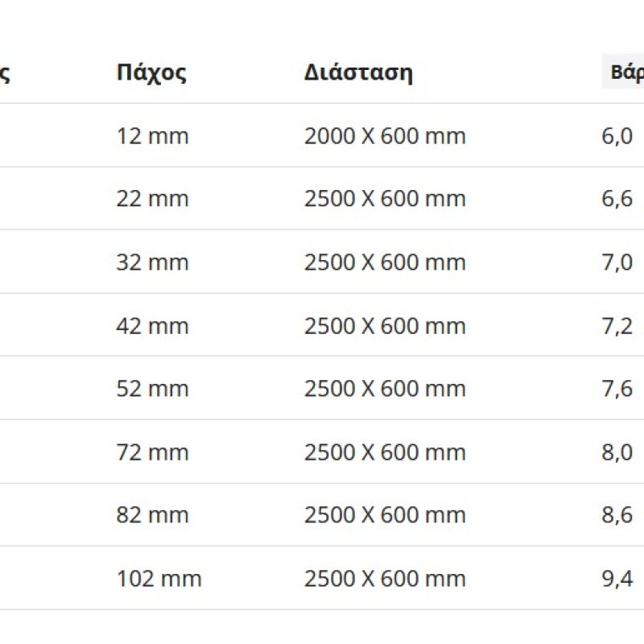The width and height of the screenshot is (644, 644).
Task: Select the 22 mm thickness cell
Action: pos(152,199)
